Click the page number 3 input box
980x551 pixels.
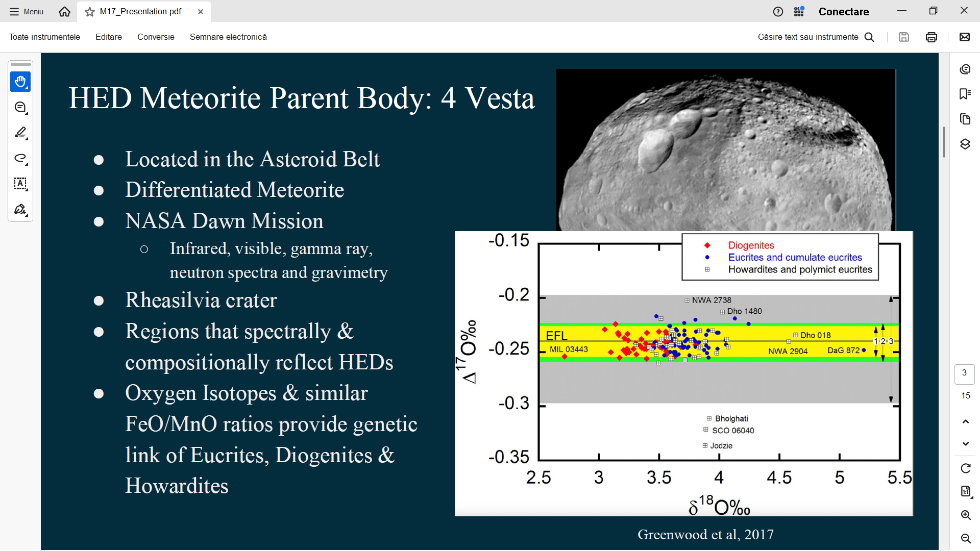click(964, 373)
